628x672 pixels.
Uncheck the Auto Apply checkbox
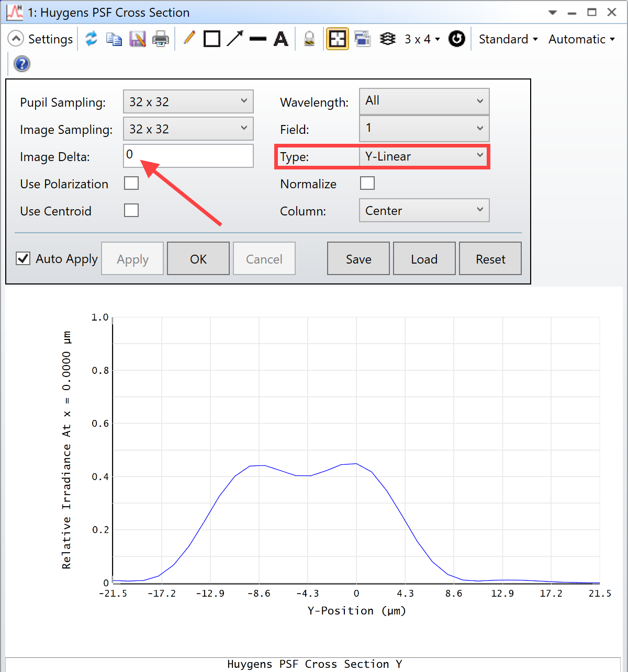pyautogui.click(x=23, y=258)
